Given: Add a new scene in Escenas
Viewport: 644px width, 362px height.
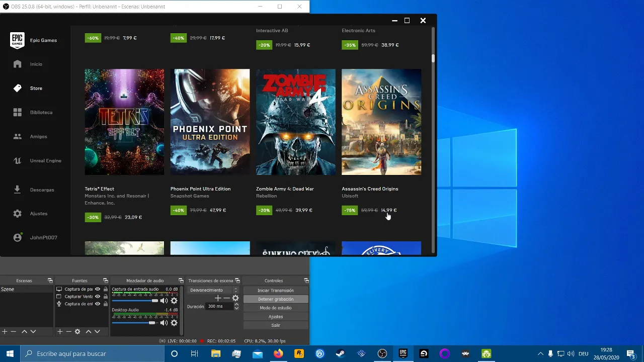Looking at the screenshot, I should pos(5,331).
